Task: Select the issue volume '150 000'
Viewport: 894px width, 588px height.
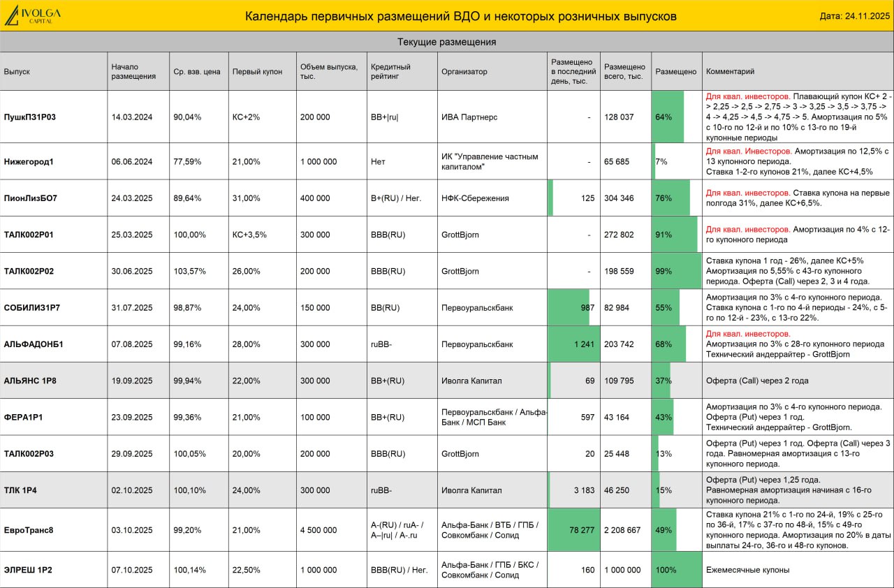Action: [315, 307]
